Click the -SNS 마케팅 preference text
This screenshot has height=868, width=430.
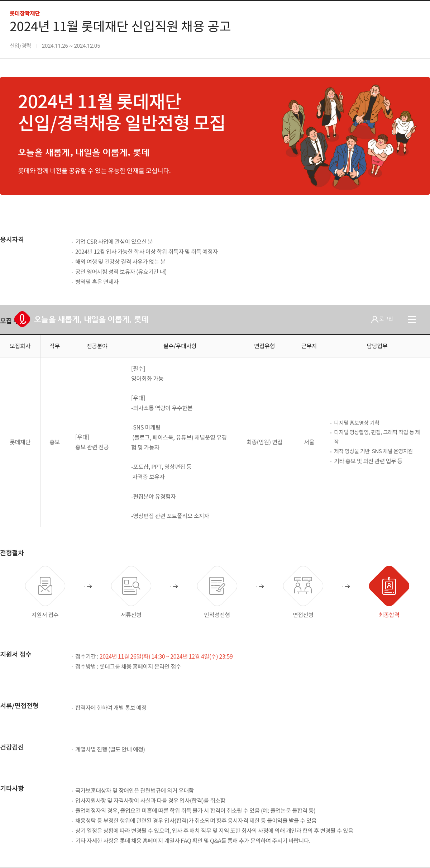point(146,427)
